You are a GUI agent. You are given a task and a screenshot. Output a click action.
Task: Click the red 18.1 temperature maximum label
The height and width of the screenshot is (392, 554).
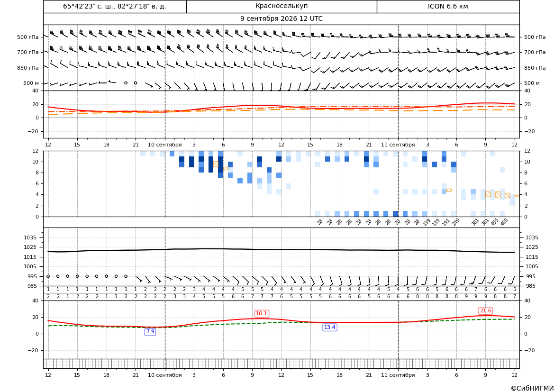pos(262,313)
